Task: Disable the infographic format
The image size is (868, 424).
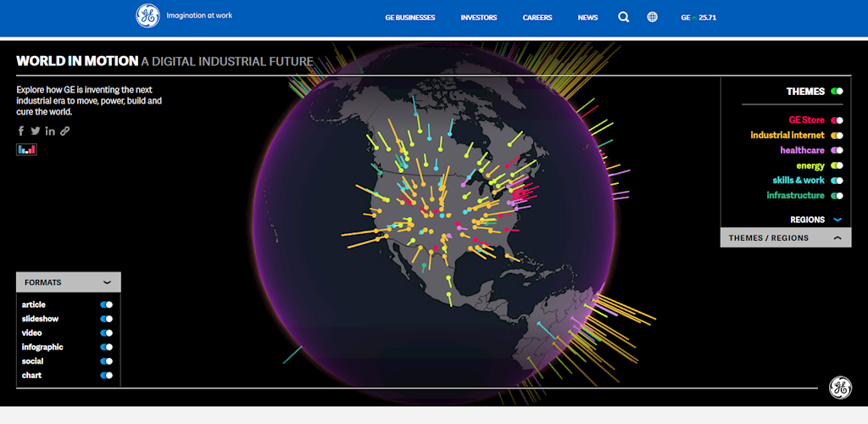Action: pos(106,347)
